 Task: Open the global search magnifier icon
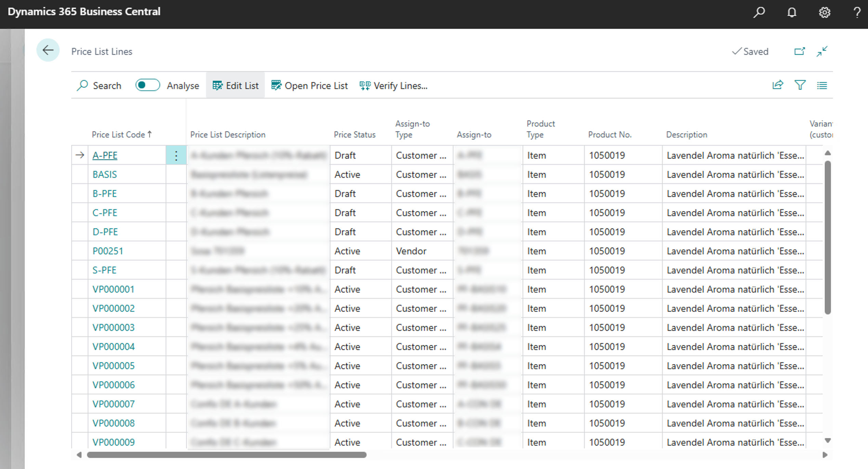click(759, 12)
